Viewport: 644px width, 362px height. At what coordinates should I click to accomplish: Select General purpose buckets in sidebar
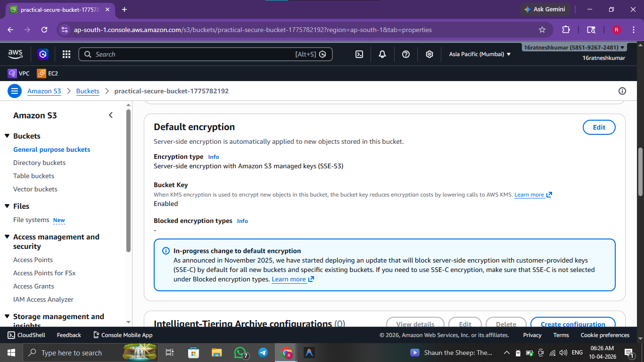tap(51, 149)
